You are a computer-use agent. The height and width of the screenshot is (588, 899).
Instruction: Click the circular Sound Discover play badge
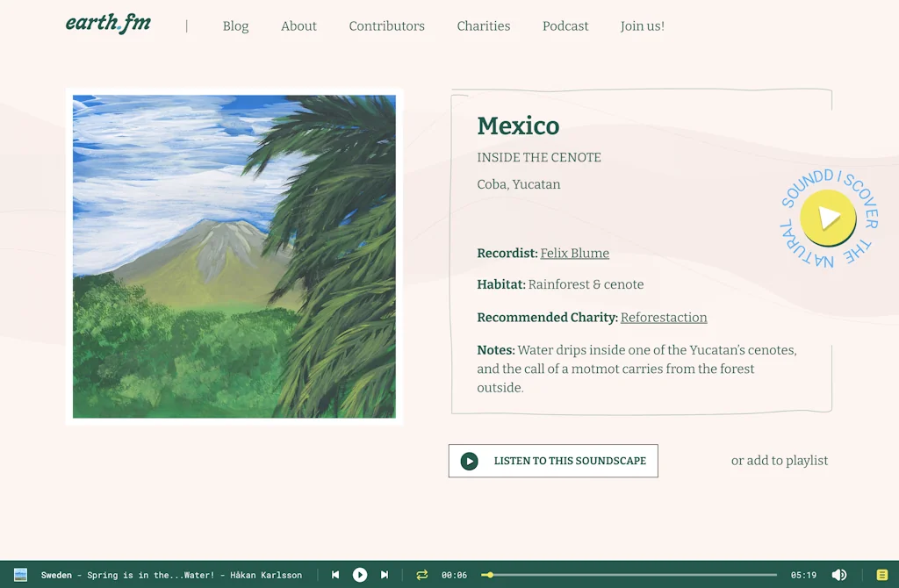(826, 219)
